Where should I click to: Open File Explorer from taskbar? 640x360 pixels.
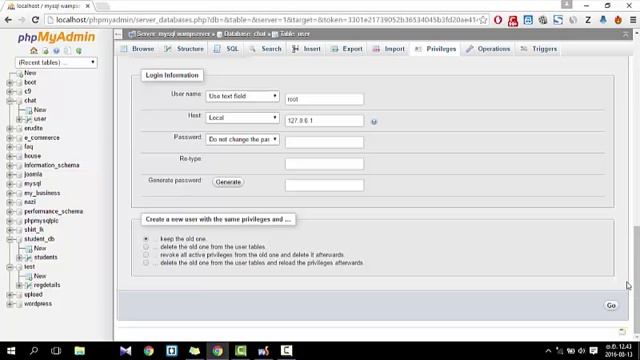[x=80, y=351]
